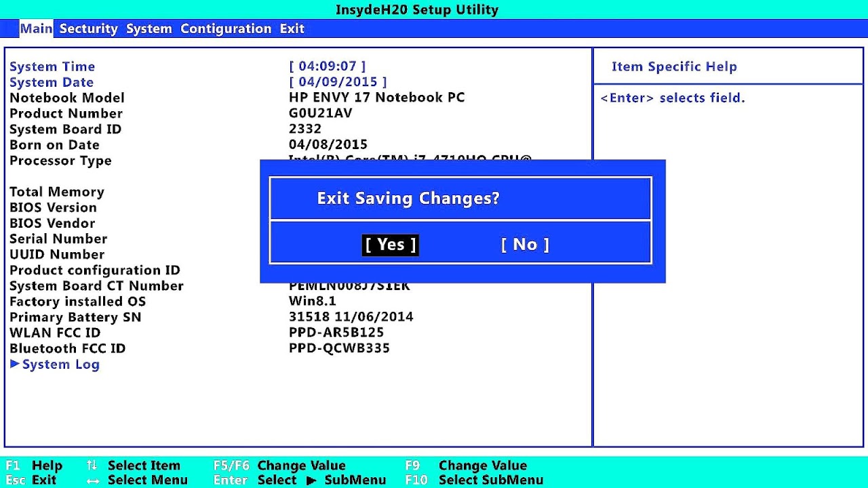Click the System Board CT Number label
This screenshot has height=488, width=868.
click(x=96, y=285)
